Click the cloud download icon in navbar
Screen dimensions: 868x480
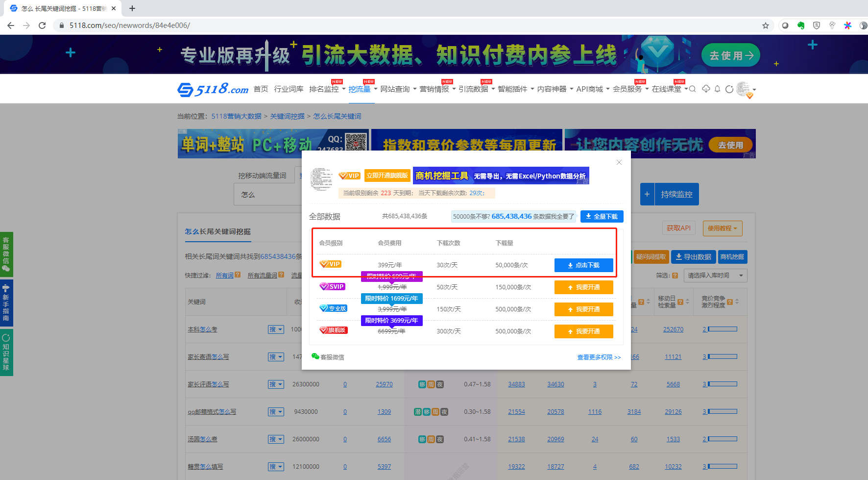tap(706, 89)
